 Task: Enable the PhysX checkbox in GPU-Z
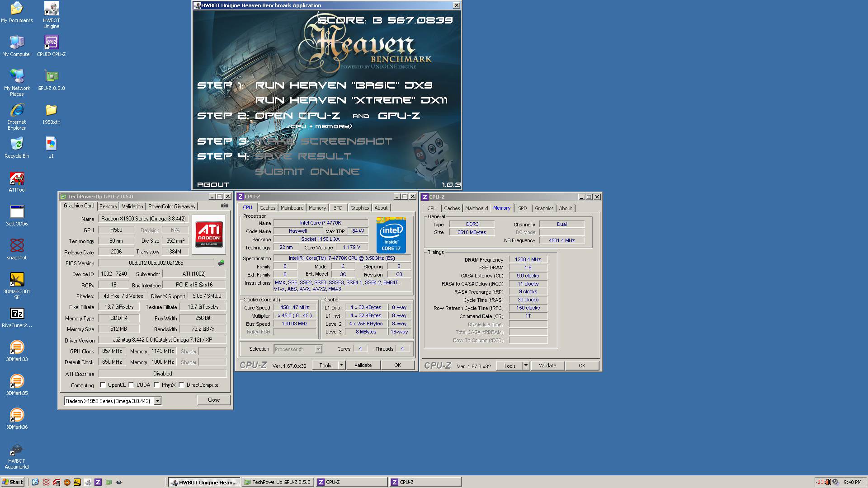tap(156, 385)
